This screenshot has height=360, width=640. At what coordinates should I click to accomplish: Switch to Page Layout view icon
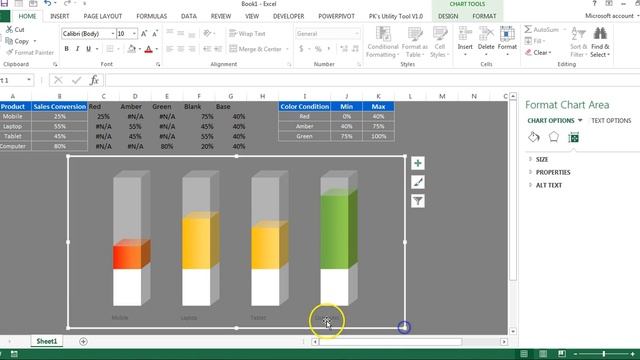click(x=543, y=354)
